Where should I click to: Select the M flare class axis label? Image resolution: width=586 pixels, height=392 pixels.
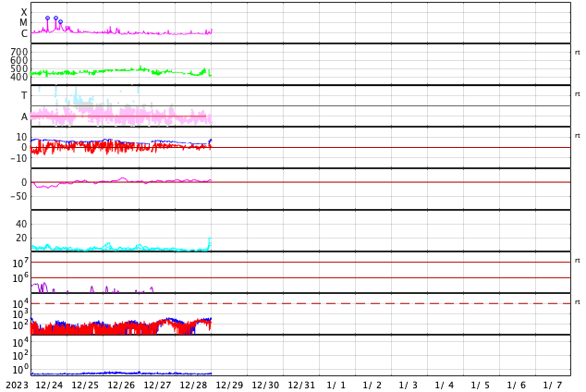(x=23, y=23)
